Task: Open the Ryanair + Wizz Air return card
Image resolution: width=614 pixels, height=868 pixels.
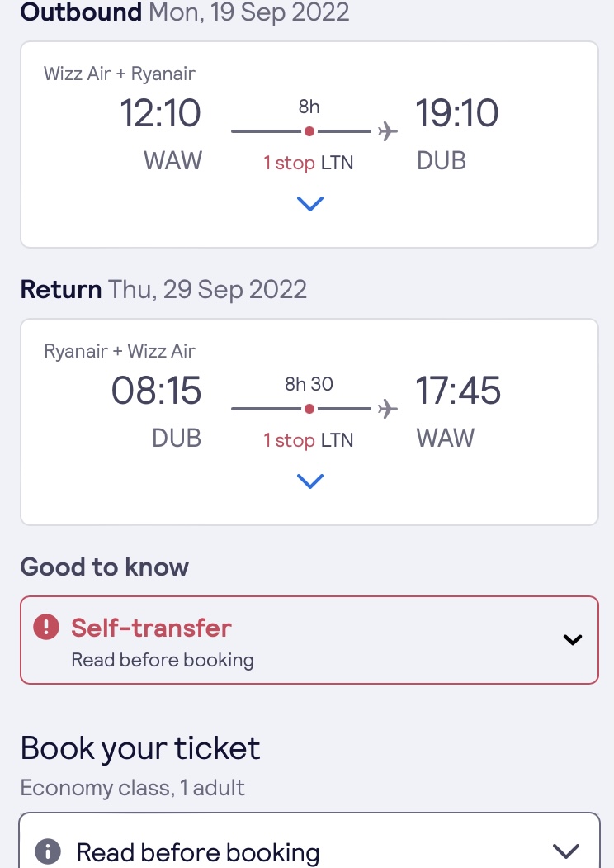Action: pyautogui.click(x=309, y=422)
